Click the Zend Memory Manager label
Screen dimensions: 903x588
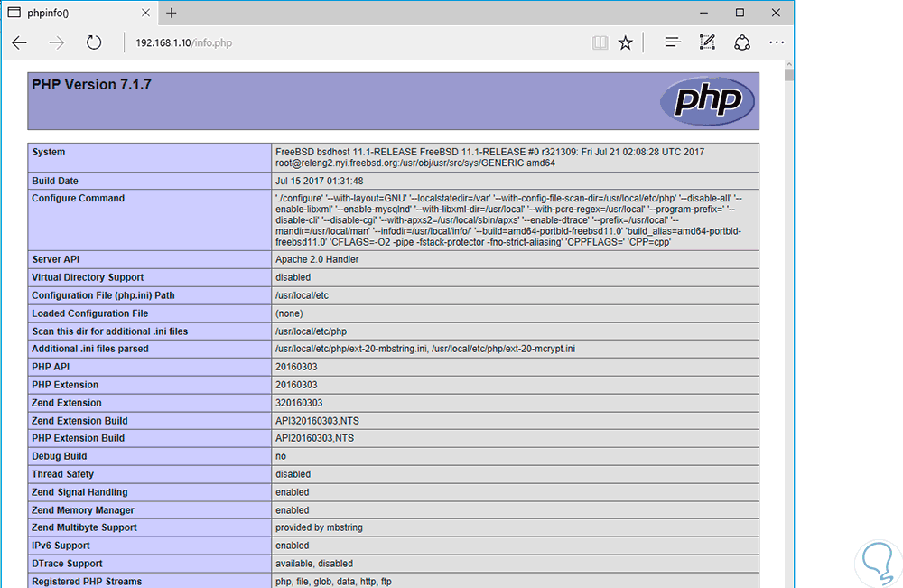tap(83, 510)
